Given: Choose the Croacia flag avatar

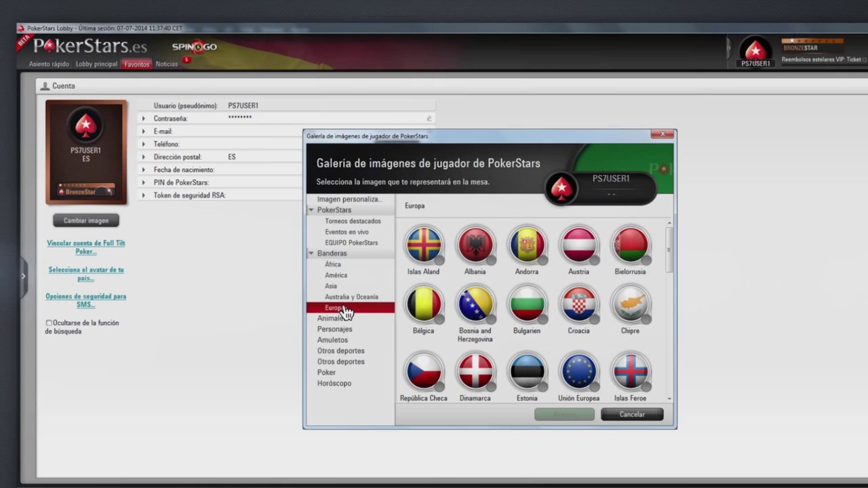Looking at the screenshot, I should click(x=578, y=304).
